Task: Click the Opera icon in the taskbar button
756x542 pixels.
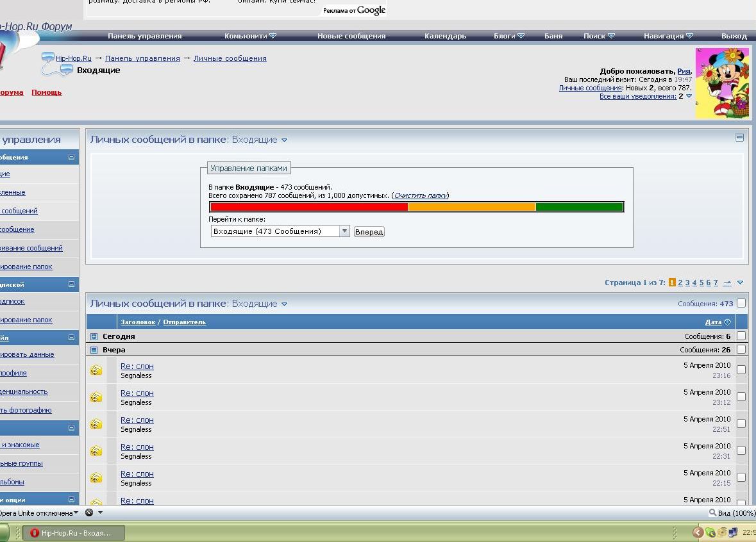Action: tap(34, 533)
